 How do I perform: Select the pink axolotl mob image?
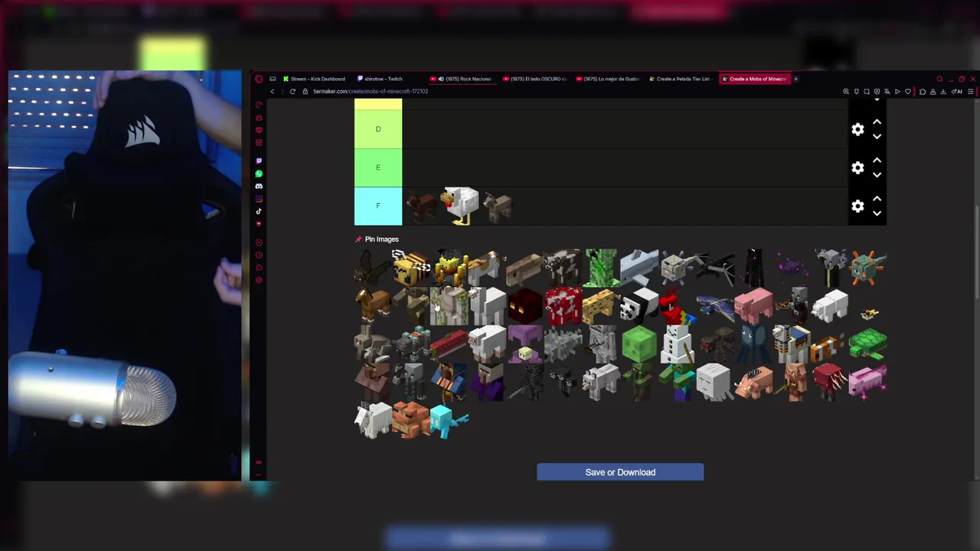coord(867,382)
